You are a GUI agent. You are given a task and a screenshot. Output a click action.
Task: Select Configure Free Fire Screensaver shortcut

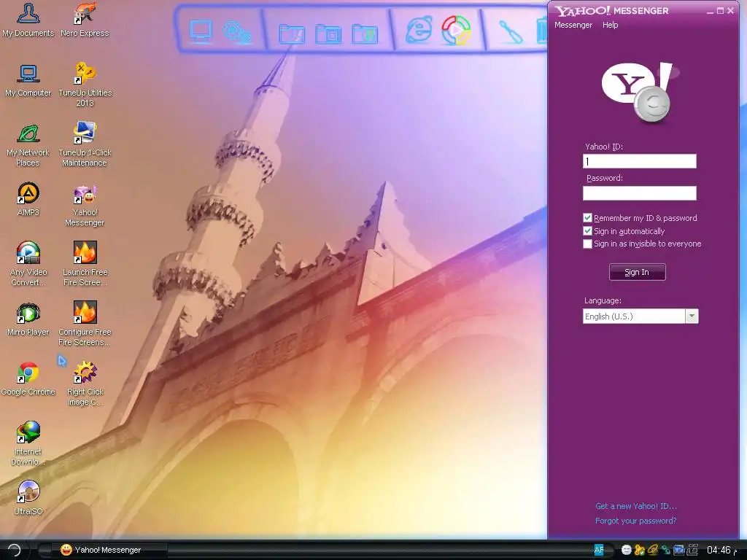click(85, 324)
